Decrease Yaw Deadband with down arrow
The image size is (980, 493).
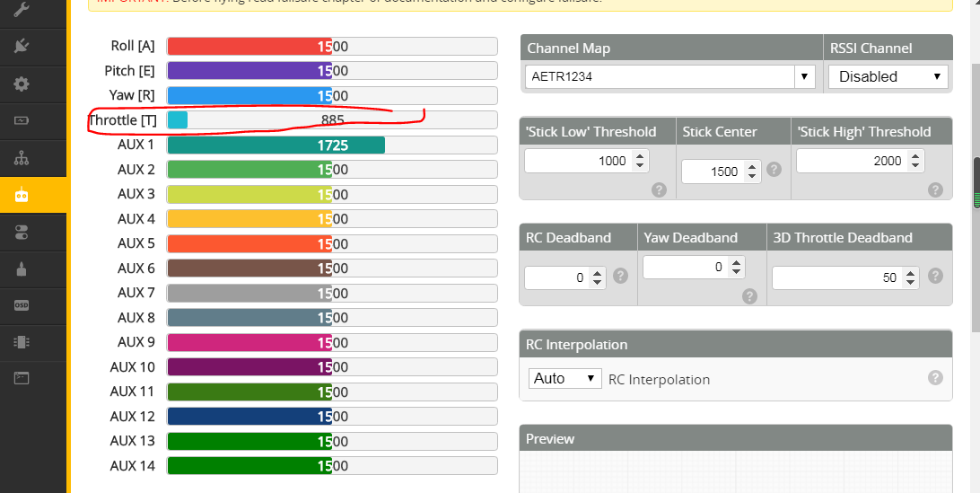pyautogui.click(x=736, y=272)
